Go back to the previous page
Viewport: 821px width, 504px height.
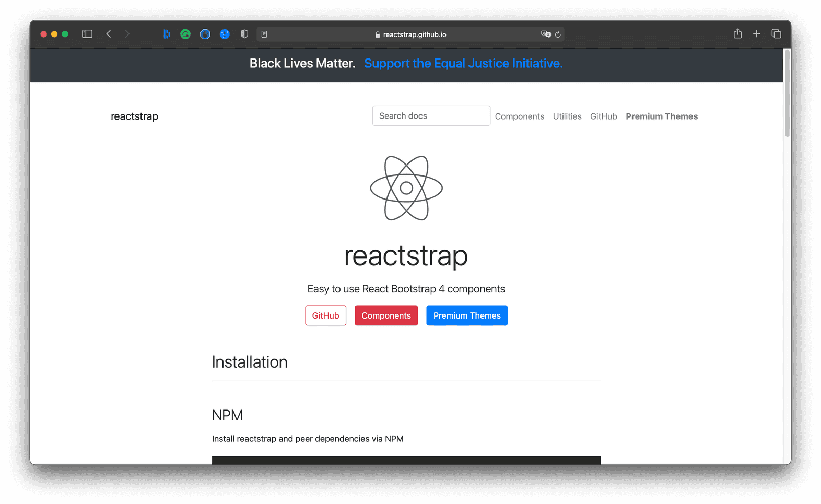tap(109, 34)
